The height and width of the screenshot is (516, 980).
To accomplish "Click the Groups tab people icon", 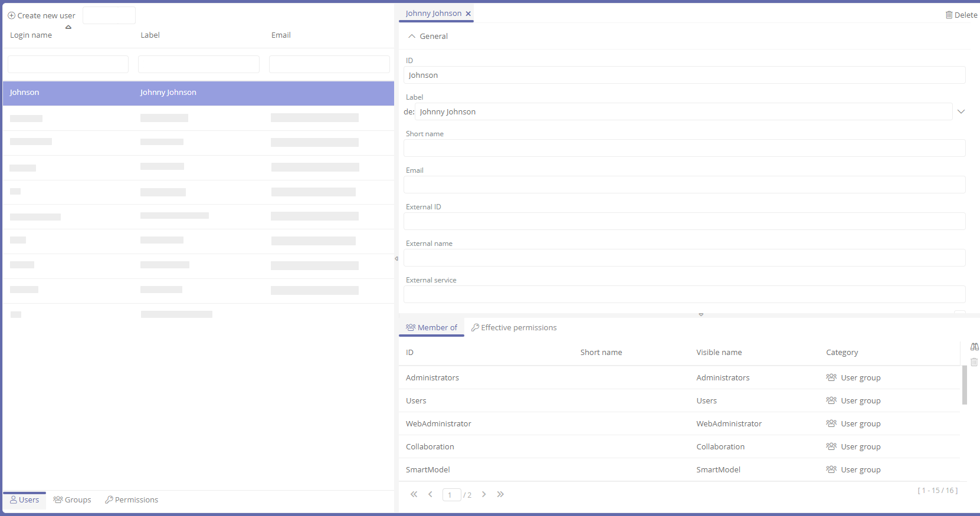I will 58,499.
